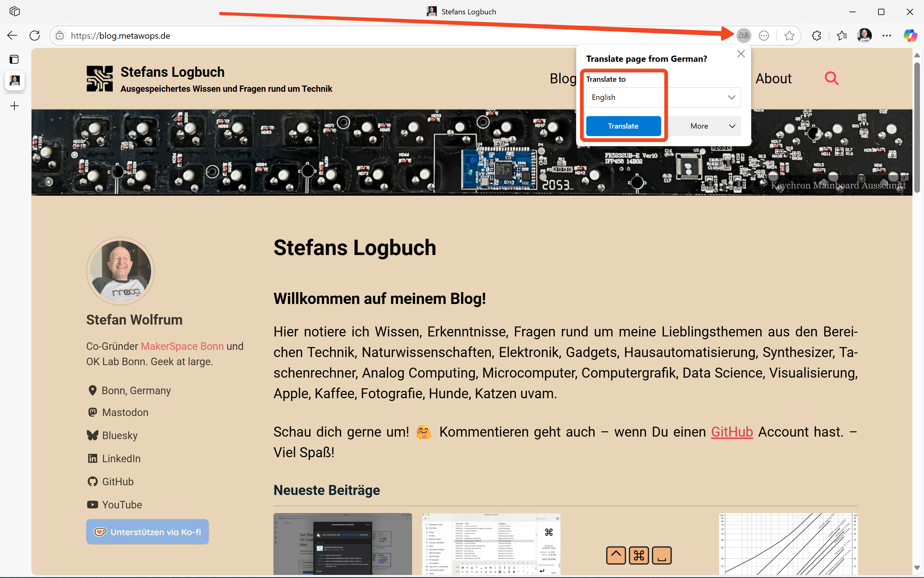Open Settings and more ellipsis menu

[x=887, y=36]
